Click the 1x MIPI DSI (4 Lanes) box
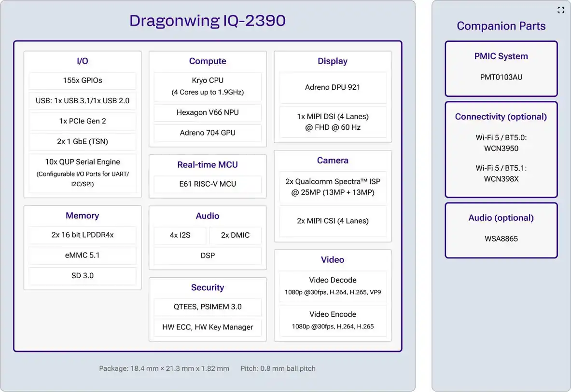Image resolution: width=571 pixels, height=392 pixels. (333, 122)
